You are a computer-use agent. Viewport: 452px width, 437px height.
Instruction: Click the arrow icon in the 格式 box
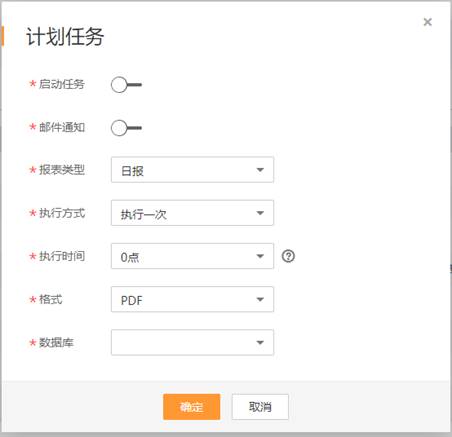[260, 299]
